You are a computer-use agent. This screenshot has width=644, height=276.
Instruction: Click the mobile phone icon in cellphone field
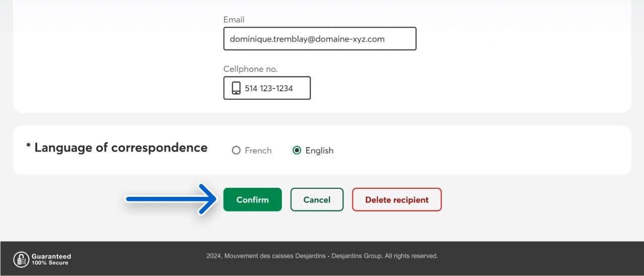point(236,88)
